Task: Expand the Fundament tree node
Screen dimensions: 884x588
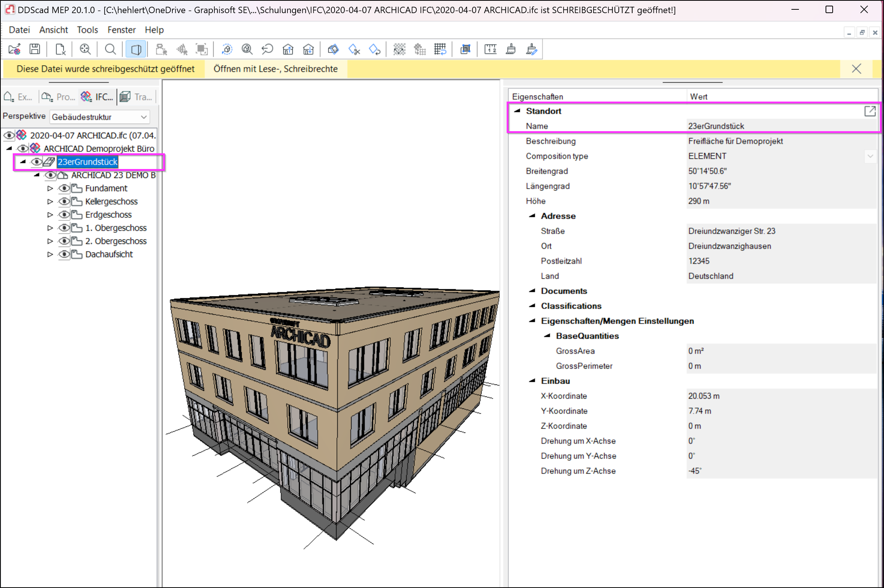Action: coord(50,188)
